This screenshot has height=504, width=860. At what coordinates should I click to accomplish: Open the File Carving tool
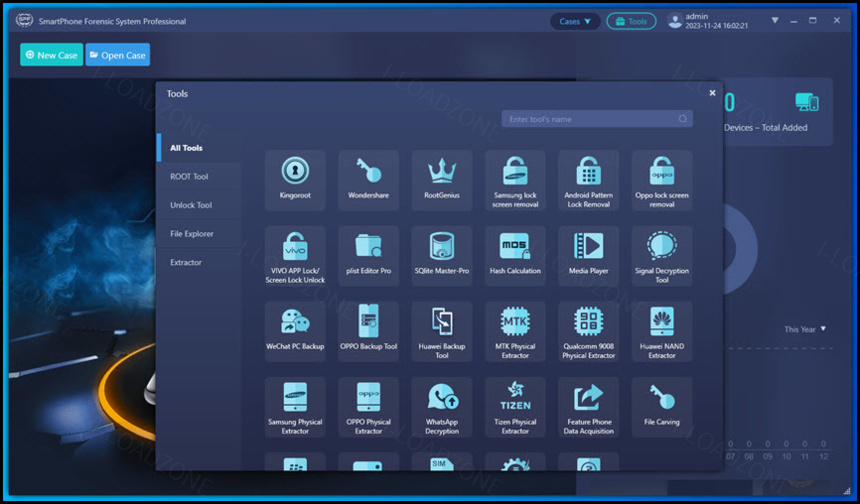[662, 407]
